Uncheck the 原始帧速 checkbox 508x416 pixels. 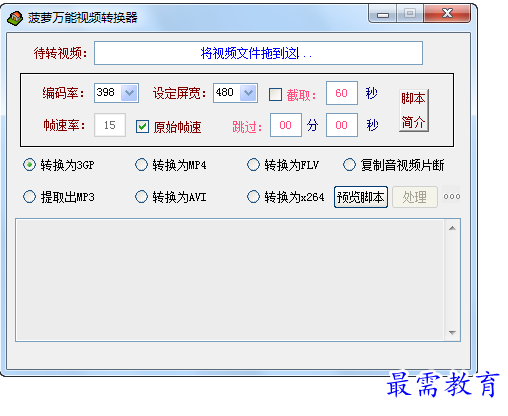click(x=142, y=127)
